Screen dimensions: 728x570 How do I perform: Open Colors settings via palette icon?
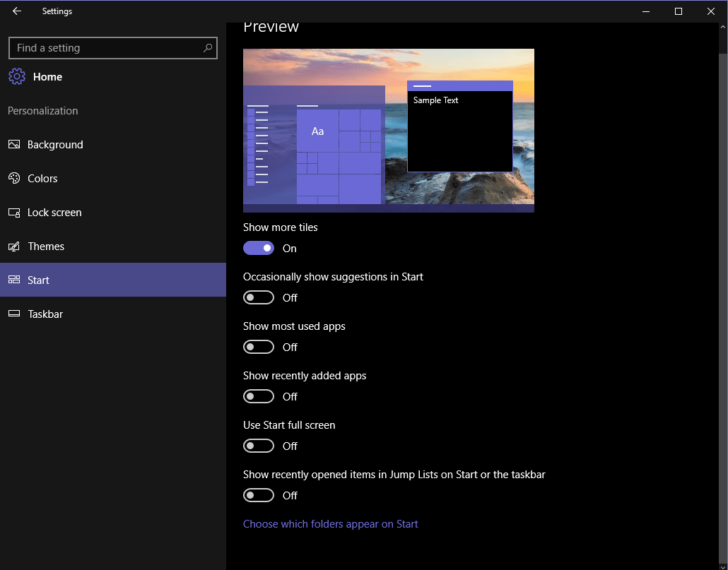[16, 178]
